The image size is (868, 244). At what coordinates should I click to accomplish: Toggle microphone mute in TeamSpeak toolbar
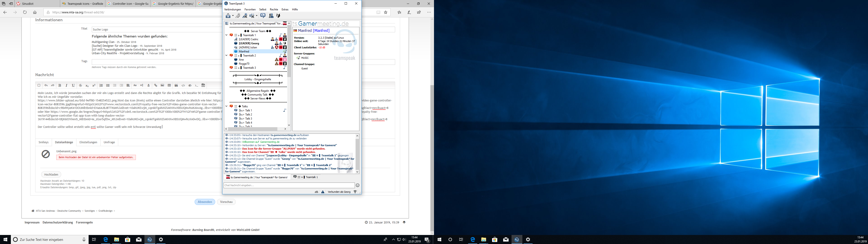245,16
